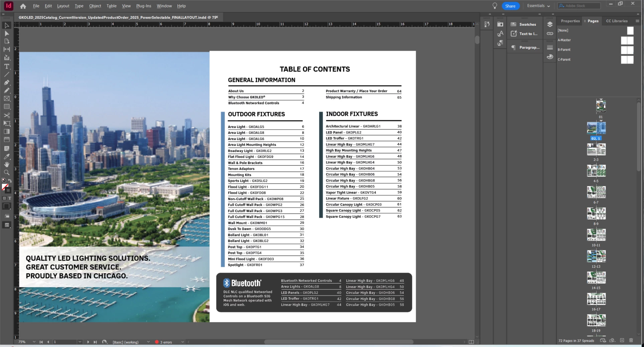This screenshot has height=347, width=644.
Task: Open the Color panel palette icon
Action: point(550,57)
